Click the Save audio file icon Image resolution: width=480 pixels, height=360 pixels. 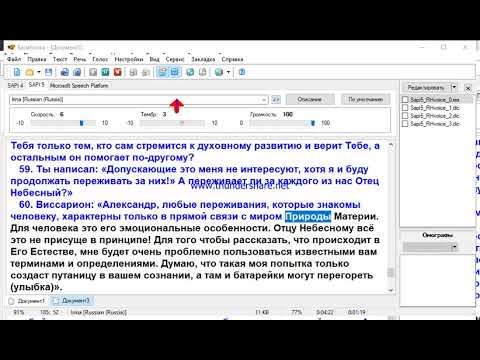65,72
